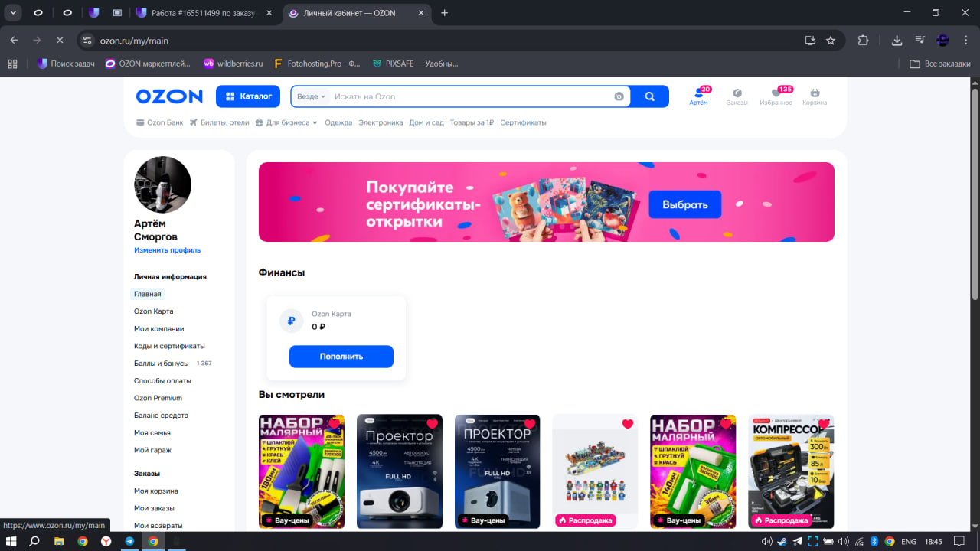Open the Электроника category
This screenshot has width=980, height=551.
click(x=381, y=122)
